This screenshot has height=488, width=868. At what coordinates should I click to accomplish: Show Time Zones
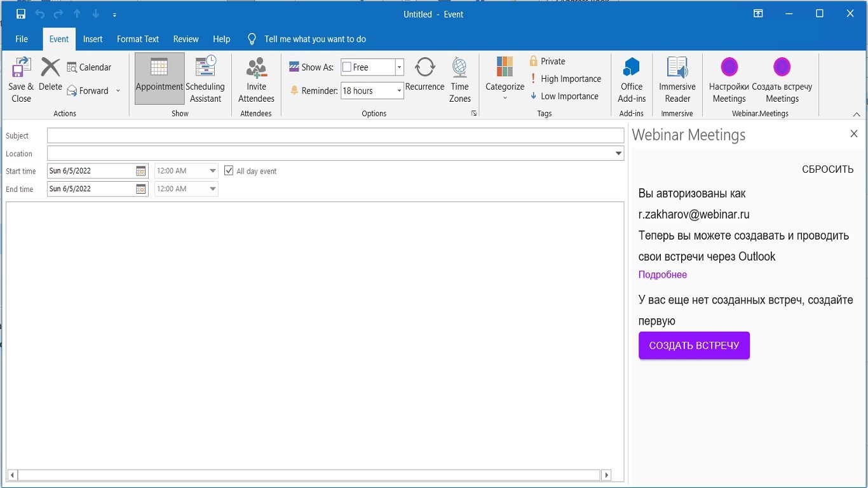pyautogui.click(x=460, y=79)
